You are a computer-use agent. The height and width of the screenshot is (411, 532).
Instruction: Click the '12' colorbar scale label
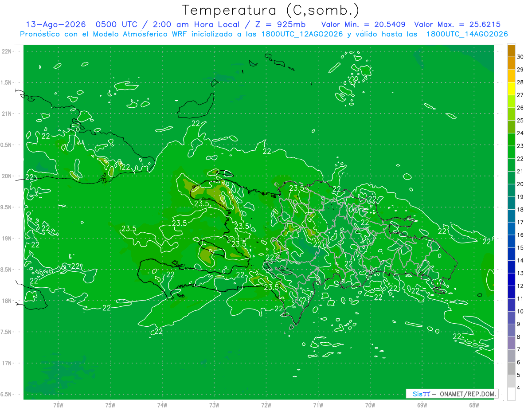click(520, 286)
